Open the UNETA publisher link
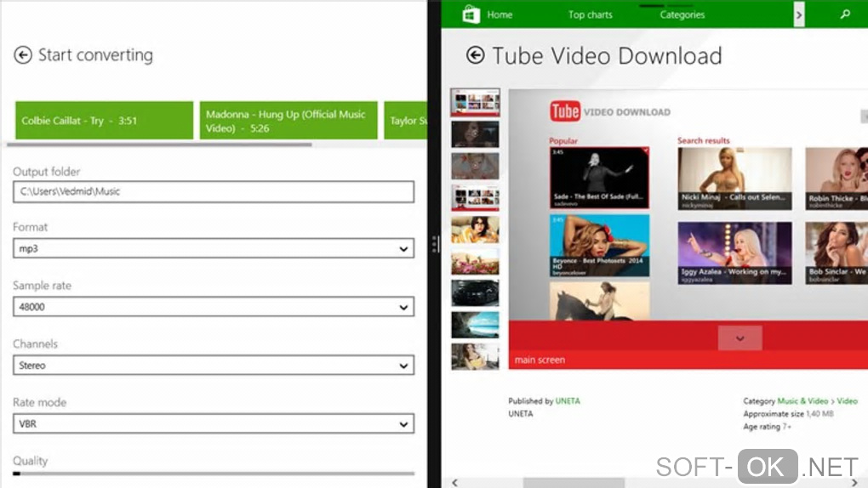 click(x=568, y=400)
